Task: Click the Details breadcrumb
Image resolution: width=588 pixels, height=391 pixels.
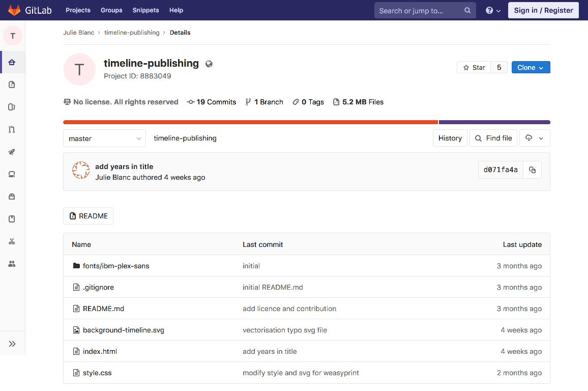Action: click(180, 33)
